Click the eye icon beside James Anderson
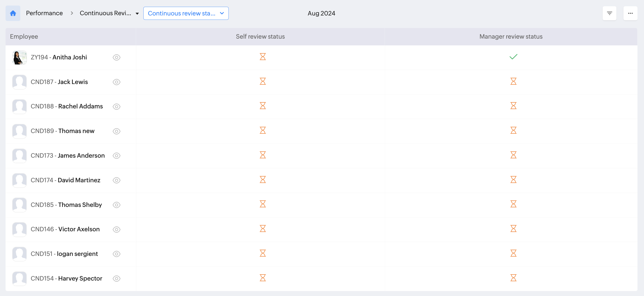Image resolution: width=644 pixels, height=296 pixels. [116, 156]
